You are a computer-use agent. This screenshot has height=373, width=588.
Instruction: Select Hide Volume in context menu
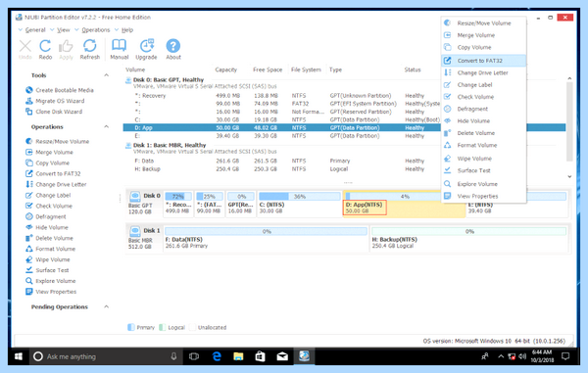click(484, 120)
